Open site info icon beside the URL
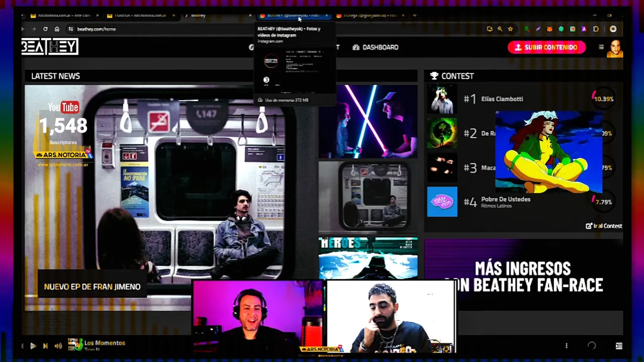Screen dimensions: 644x362 [x=71, y=29]
